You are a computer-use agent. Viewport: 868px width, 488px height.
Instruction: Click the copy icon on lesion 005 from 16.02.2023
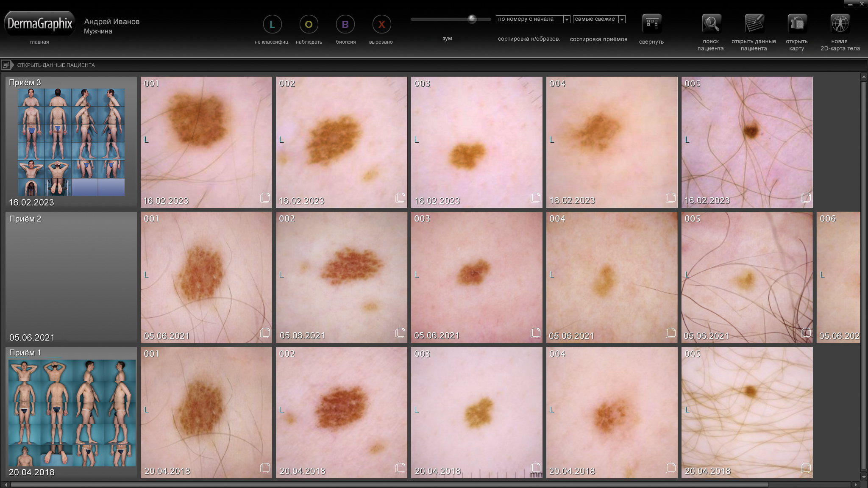coord(805,198)
